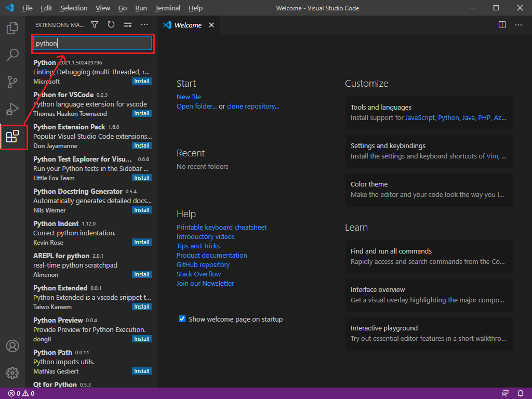Viewport: 532px width, 399px height.
Task: Click the feedback icon in status bar
Action: click(x=505, y=394)
